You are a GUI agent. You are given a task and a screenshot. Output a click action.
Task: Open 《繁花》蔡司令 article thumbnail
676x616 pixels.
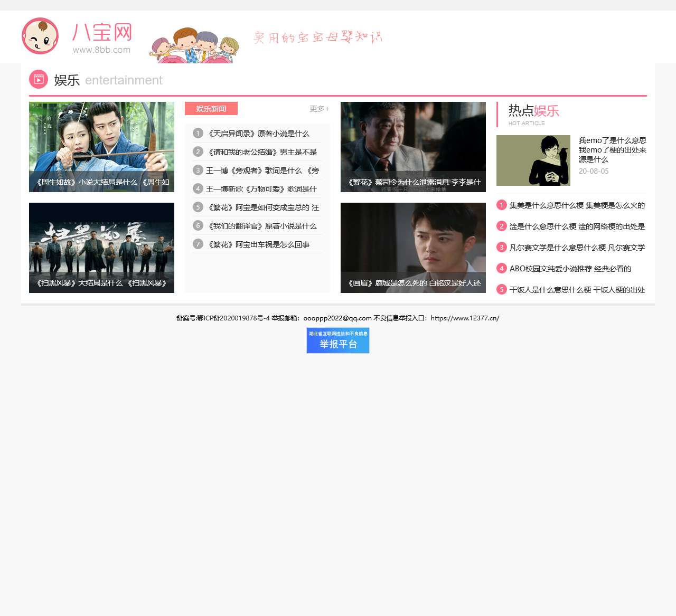[x=413, y=147]
